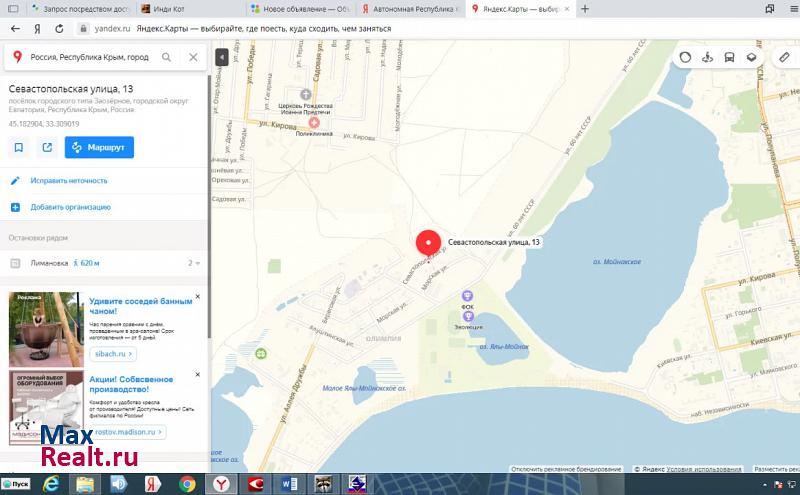The height and width of the screenshot is (495, 800).
Task: Click Добавить организацию link
Action: (x=70, y=207)
